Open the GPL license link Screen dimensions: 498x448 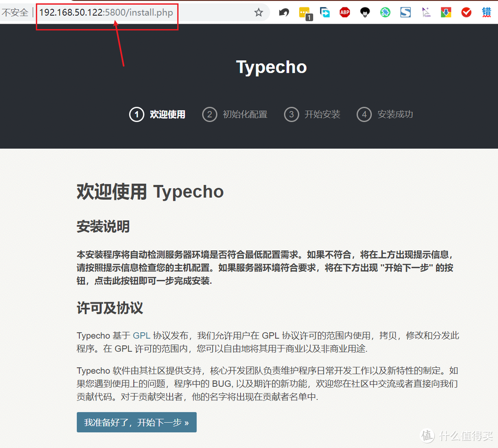[142, 335]
